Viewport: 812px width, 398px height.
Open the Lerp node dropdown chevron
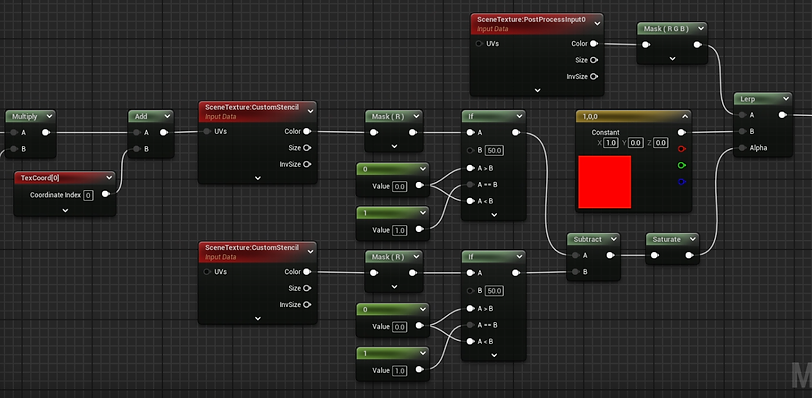click(786, 99)
